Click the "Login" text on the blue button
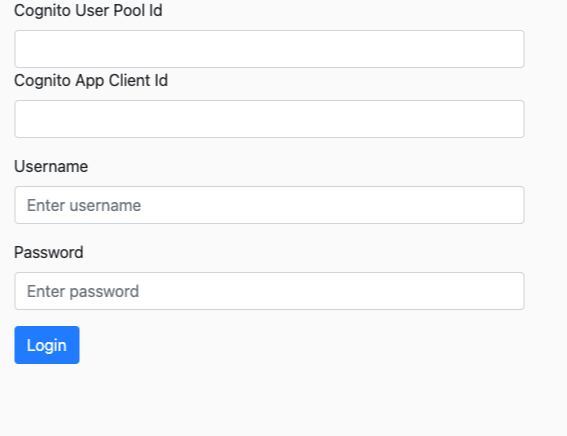The image size is (567, 436). click(47, 346)
